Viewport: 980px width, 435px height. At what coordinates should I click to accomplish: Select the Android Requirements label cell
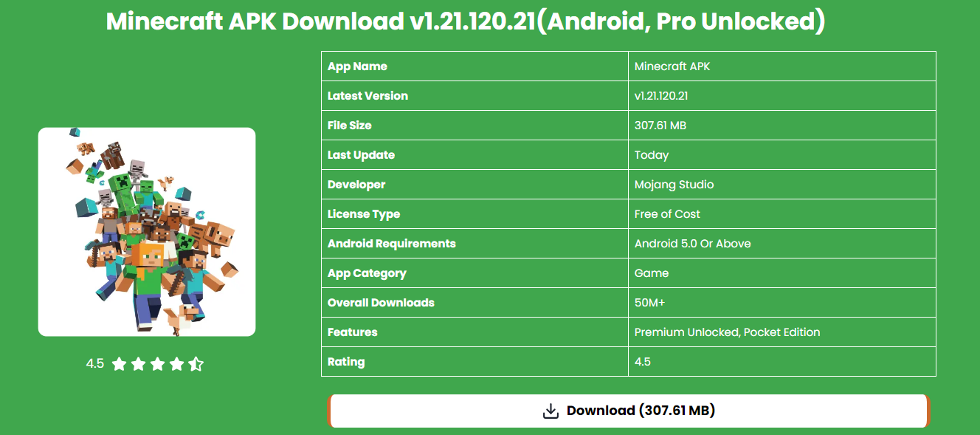click(475, 244)
